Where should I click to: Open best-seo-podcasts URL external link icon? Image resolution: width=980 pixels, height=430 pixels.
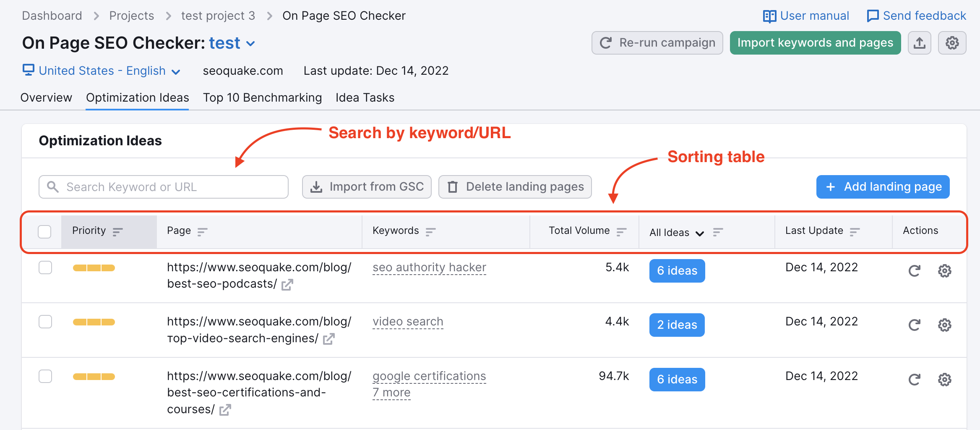[x=287, y=285]
